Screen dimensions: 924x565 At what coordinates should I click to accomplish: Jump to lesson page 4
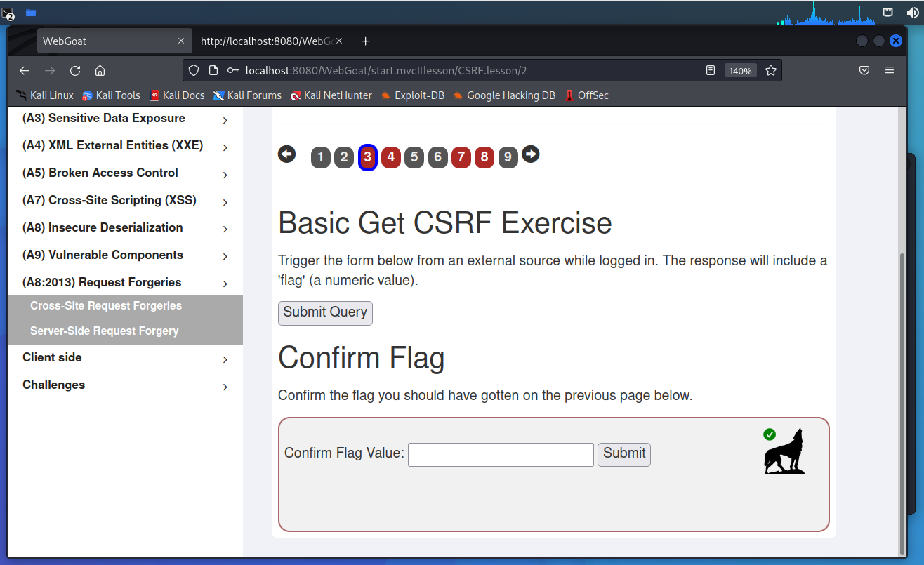(x=390, y=158)
